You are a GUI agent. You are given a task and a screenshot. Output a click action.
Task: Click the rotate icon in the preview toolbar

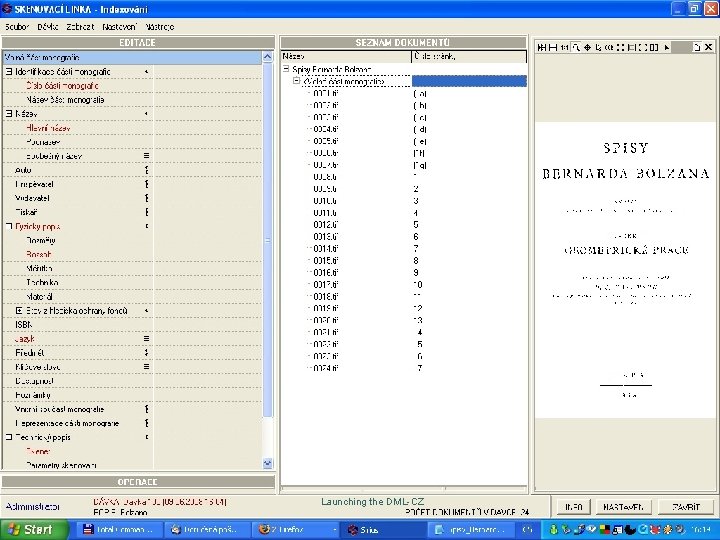click(x=609, y=47)
